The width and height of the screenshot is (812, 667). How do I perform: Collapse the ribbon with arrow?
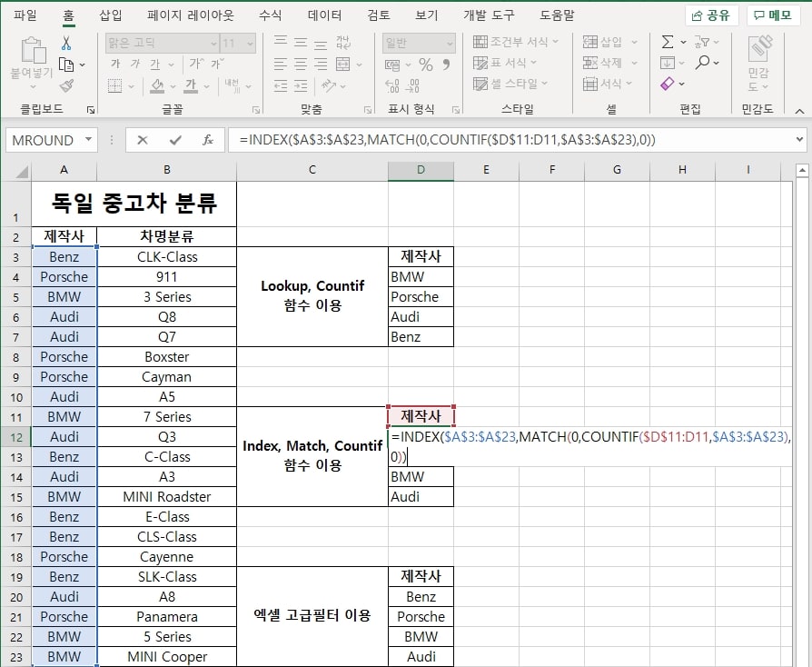799,110
